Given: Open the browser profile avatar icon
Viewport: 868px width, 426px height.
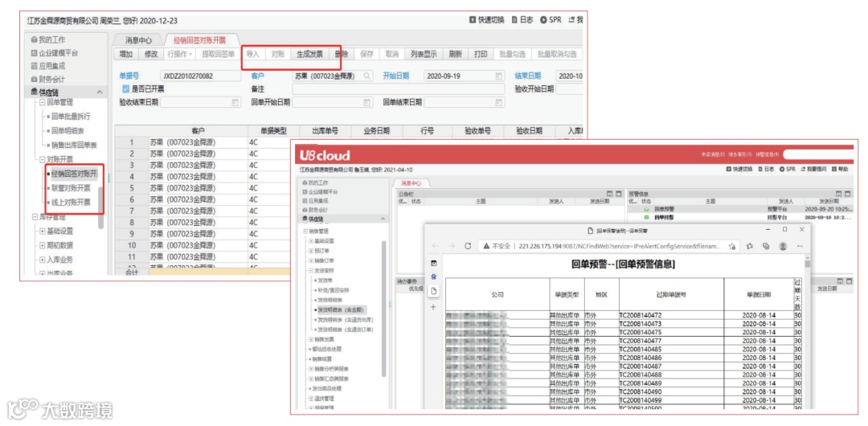Looking at the screenshot, I should point(783,246).
